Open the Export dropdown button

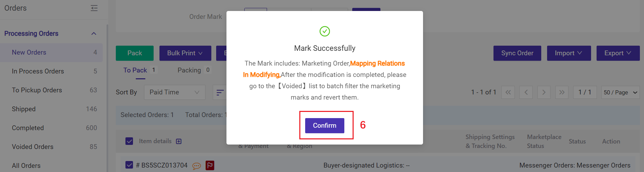(x=618, y=53)
